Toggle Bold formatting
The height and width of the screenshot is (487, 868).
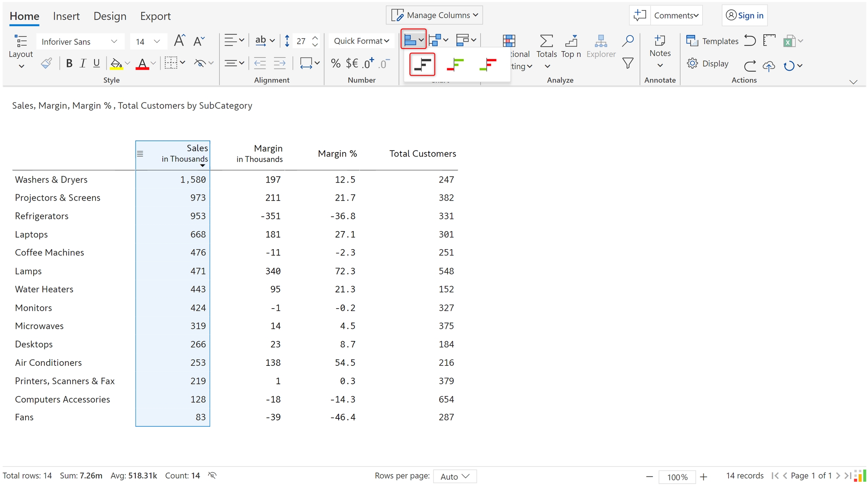click(69, 63)
